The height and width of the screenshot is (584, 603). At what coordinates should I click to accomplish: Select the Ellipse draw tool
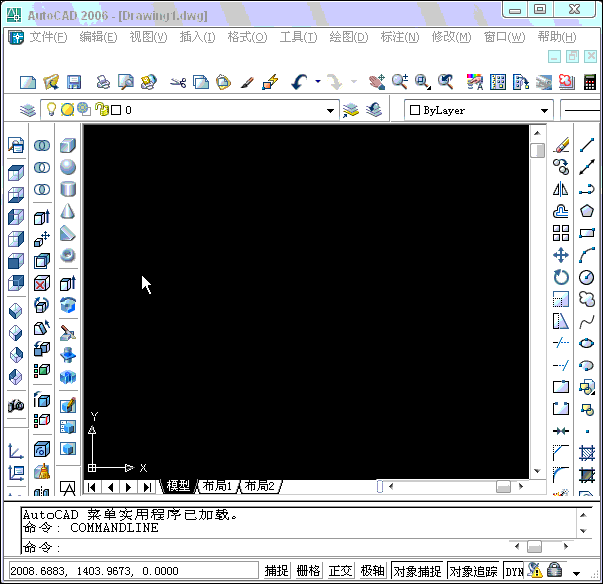pos(586,343)
